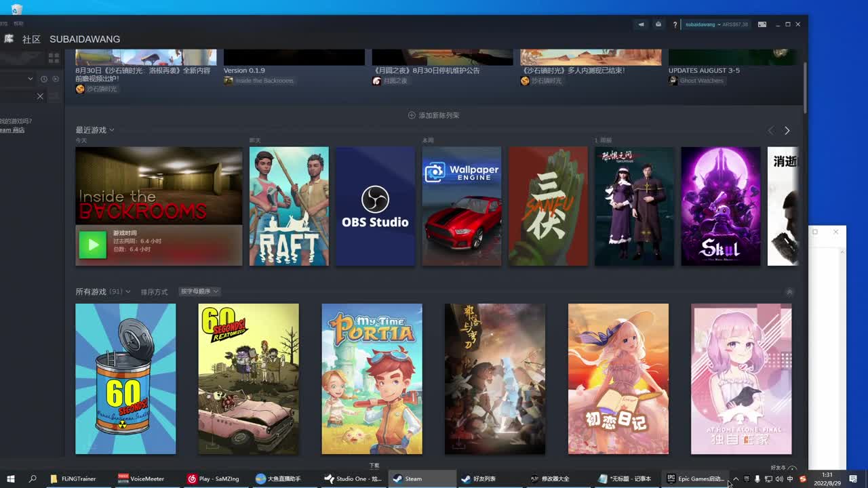Open the 《月圆之夜》8月30日停机维护公告 news
Viewport: 868px width, 488px height.
coord(427,70)
